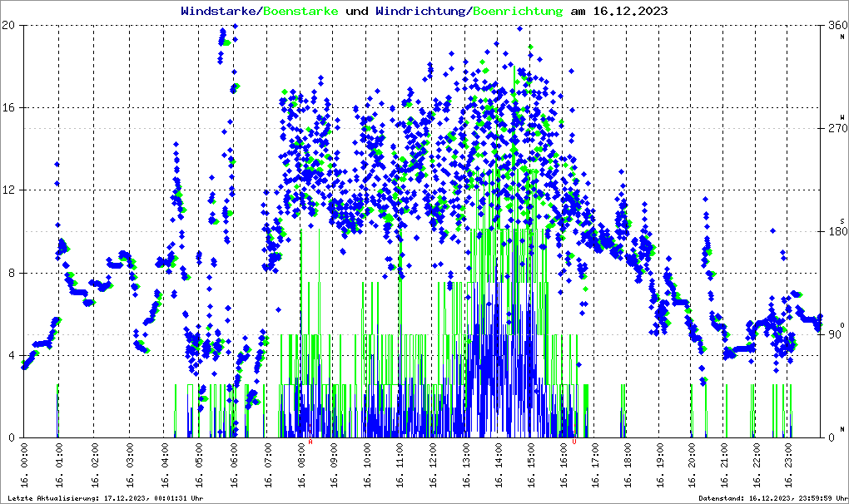
Task: Click the time label '16. 12:00'
Action: pyautogui.click(x=433, y=465)
